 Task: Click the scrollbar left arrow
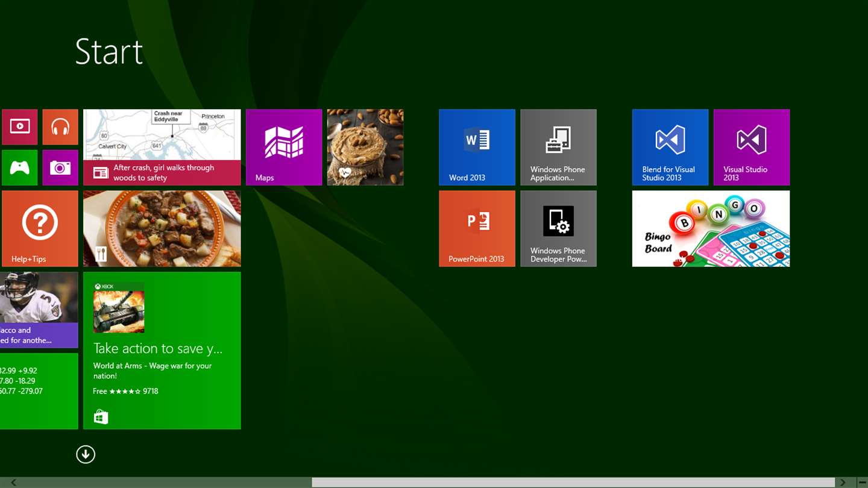[13, 483]
